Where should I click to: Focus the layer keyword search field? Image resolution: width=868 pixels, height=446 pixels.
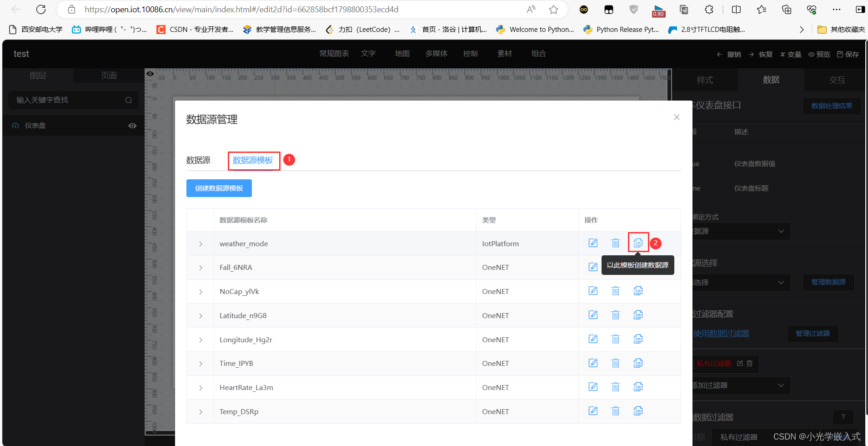tap(74, 100)
